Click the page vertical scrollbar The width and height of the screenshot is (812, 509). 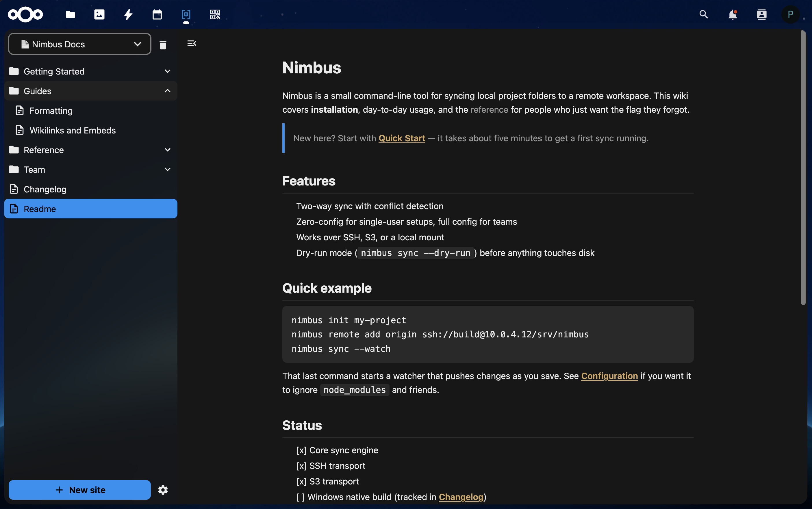pos(803,167)
